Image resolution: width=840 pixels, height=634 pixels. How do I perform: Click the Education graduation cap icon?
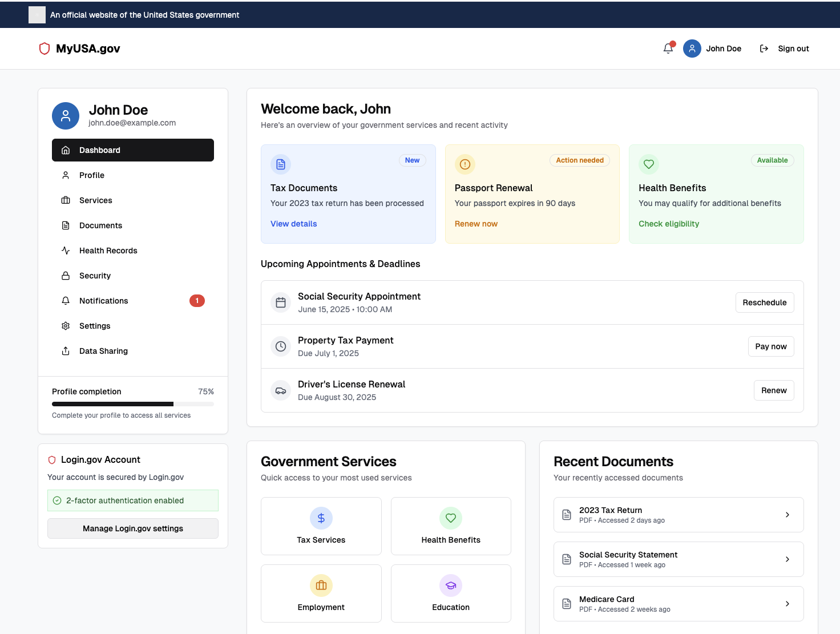coord(451,585)
